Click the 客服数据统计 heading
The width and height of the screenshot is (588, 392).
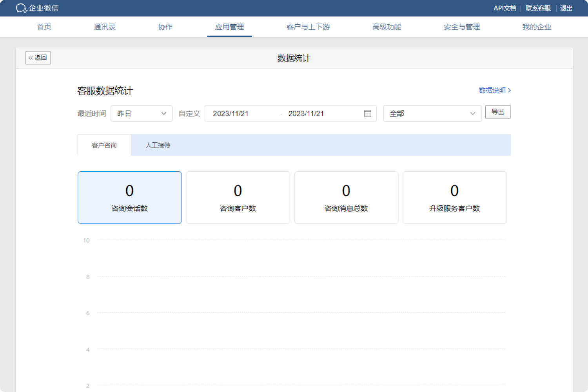pyautogui.click(x=105, y=91)
